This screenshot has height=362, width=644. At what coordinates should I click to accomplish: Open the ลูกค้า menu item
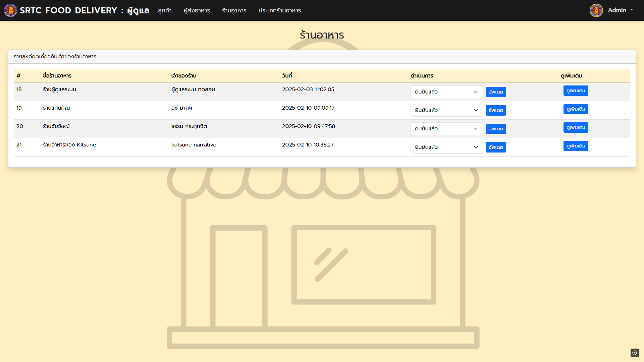point(165,10)
